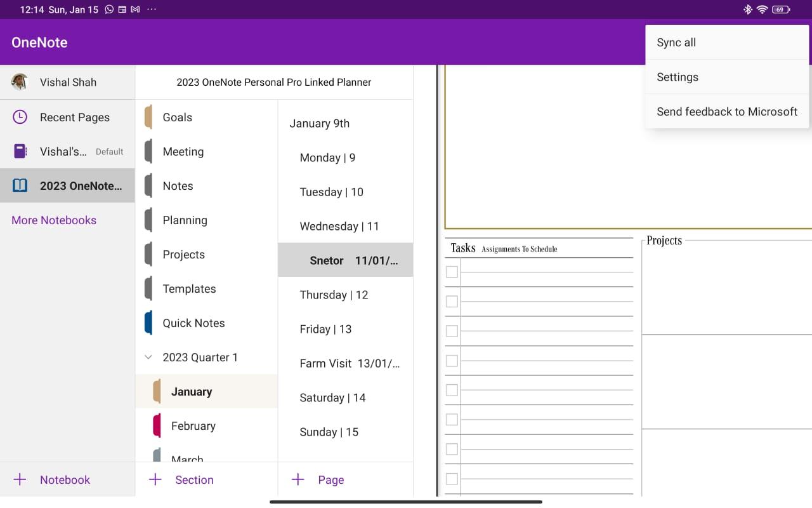Click the gray section tab icon for Planning

[148, 220]
